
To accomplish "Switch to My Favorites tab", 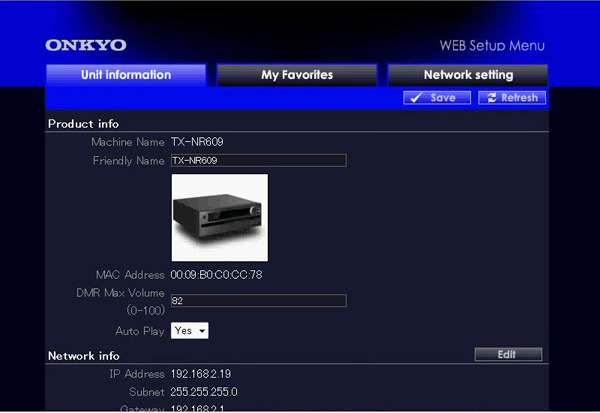I will click(297, 75).
